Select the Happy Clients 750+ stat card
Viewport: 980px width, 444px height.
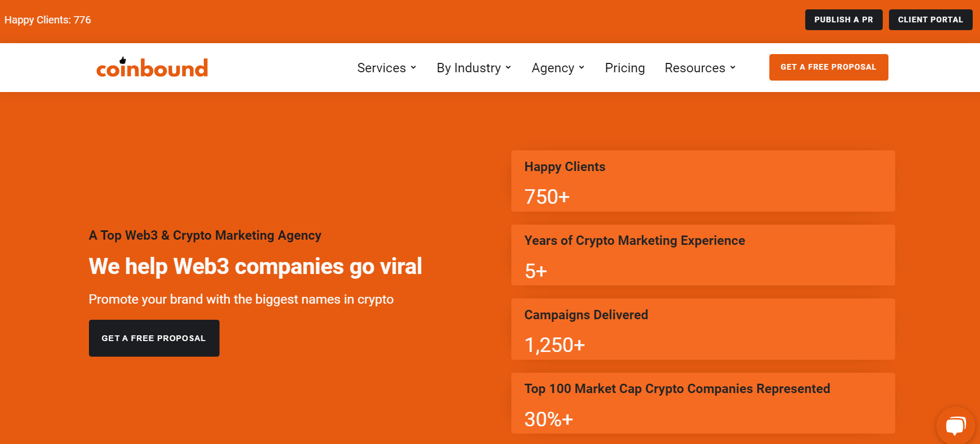coord(703,181)
